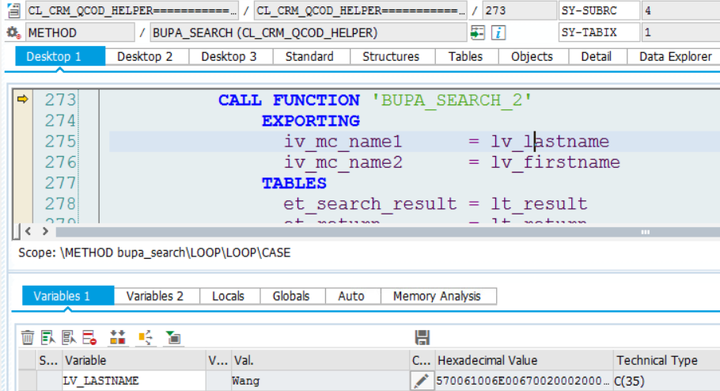
Task: Click the red-minus delete row icon in variables toolbar
Action: (x=90, y=338)
